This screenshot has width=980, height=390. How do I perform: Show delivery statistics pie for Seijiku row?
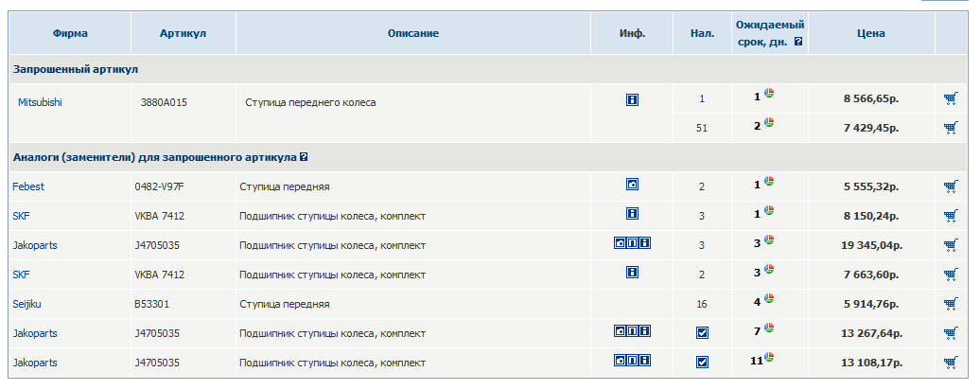pos(769,300)
